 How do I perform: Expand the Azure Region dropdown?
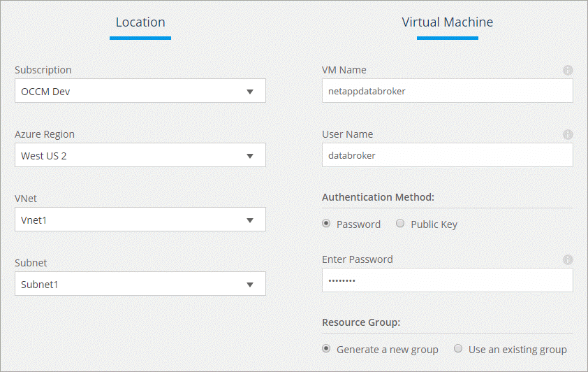click(x=140, y=156)
